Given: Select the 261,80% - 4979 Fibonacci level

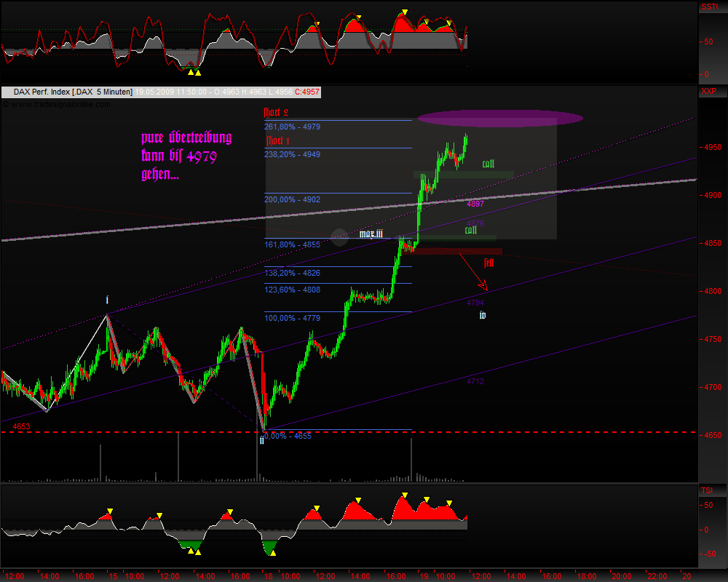Looking at the screenshot, I should click(293, 127).
